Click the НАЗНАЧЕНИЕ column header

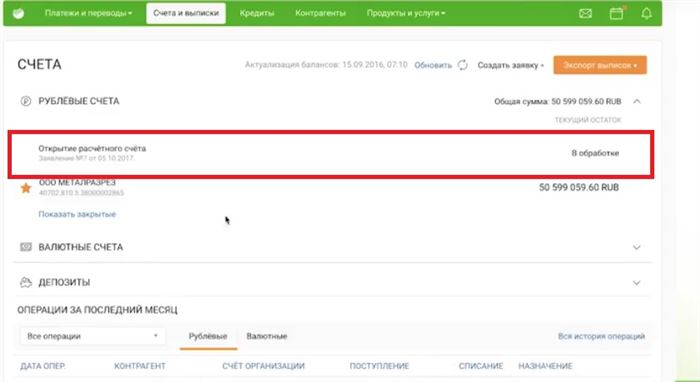pos(545,366)
